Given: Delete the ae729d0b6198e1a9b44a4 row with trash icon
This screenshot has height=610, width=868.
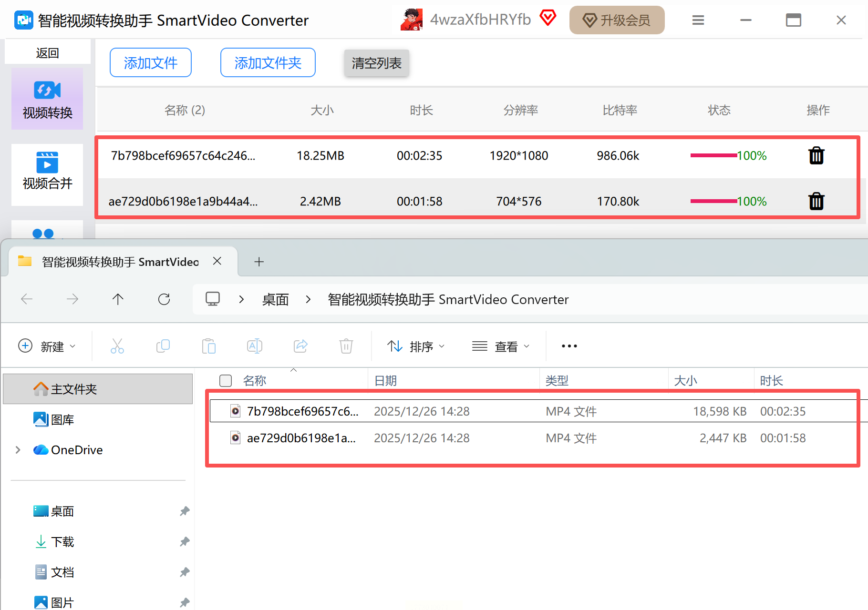Looking at the screenshot, I should pyautogui.click(x=816, y=201).
